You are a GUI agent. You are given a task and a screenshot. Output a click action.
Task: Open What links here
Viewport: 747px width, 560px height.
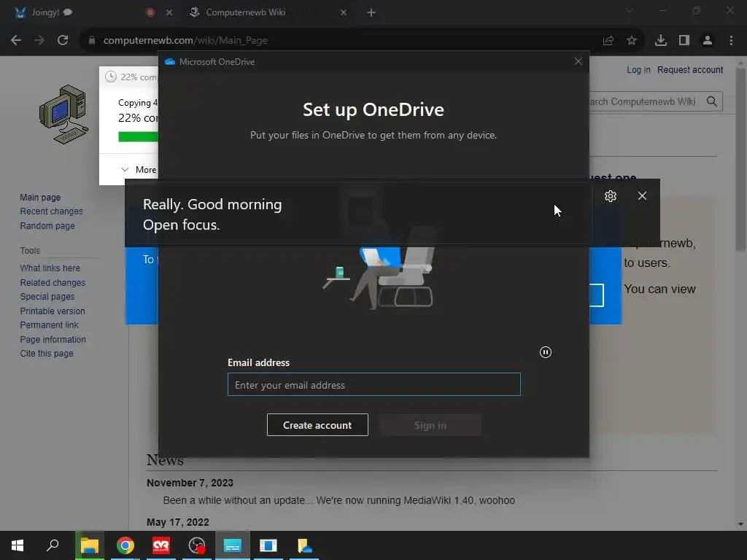tap(50, 268)
